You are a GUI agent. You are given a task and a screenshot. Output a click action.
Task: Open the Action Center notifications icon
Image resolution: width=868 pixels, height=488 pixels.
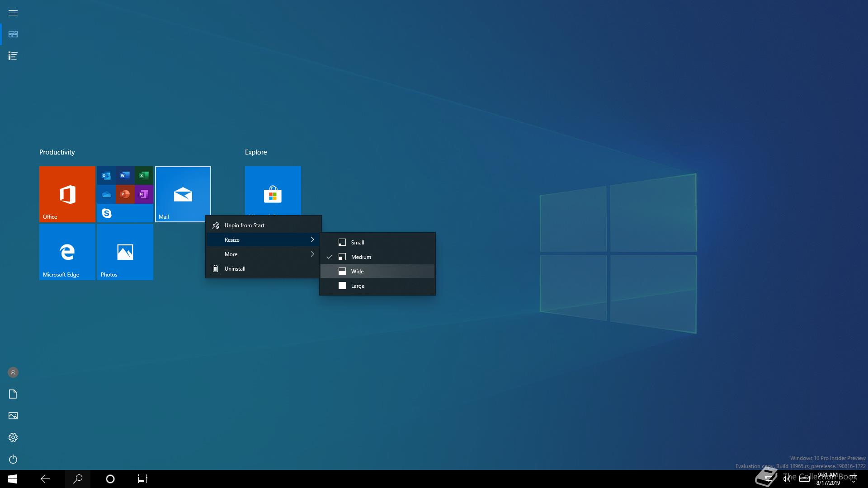[x=854, y=479]
